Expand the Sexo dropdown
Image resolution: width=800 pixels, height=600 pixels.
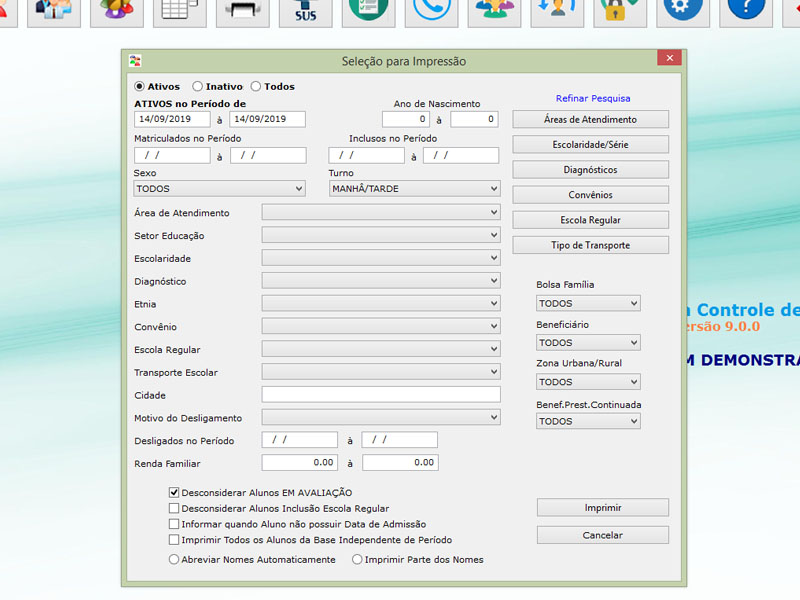coord(219,189)
